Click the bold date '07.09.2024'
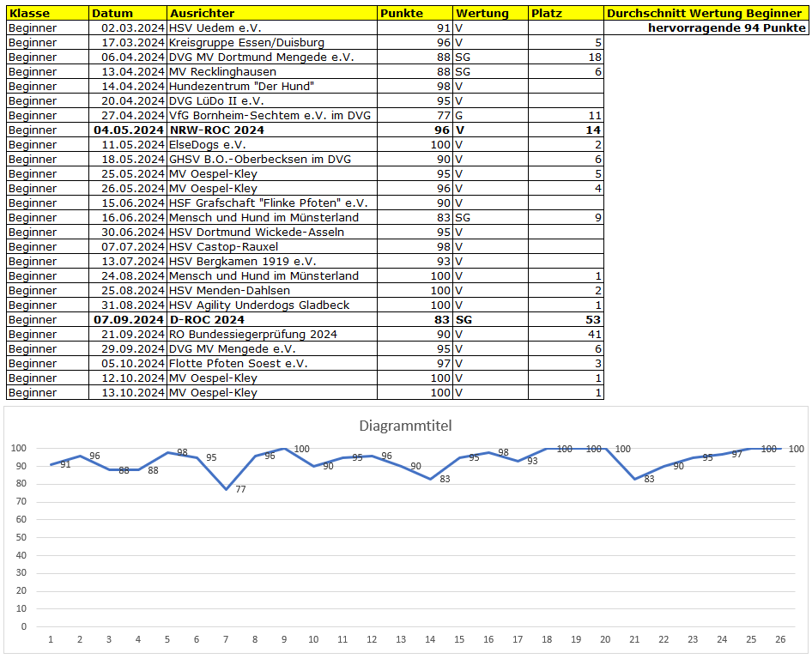The width and height of the screenshot is (812, 659). [x=128, y=319]
